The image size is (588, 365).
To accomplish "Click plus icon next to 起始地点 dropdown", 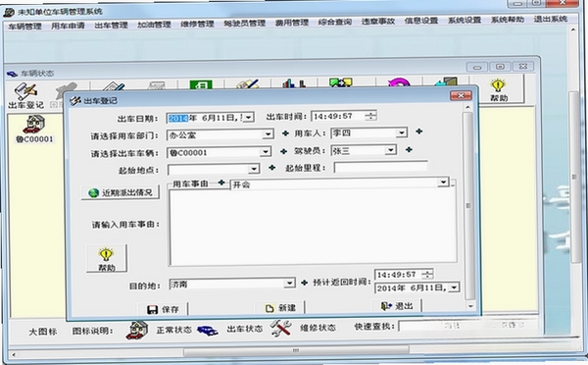I will click(x=271, y=168).
